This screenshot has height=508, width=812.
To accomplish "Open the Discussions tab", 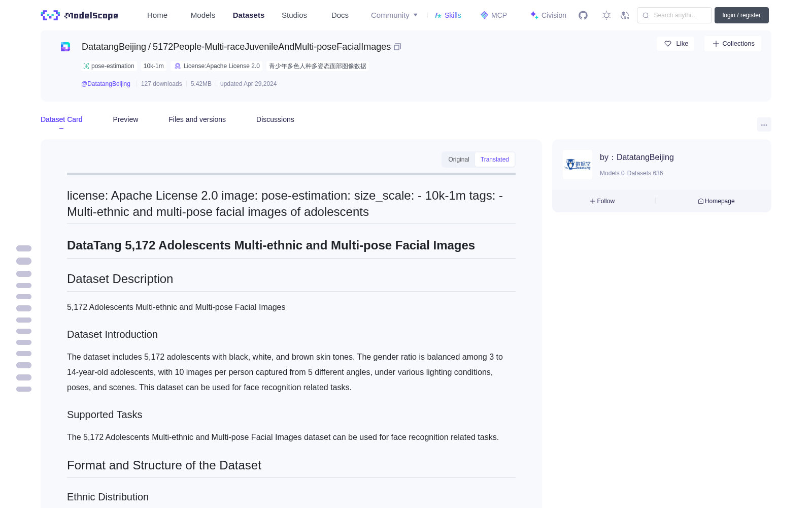I will tap(275, 119).
